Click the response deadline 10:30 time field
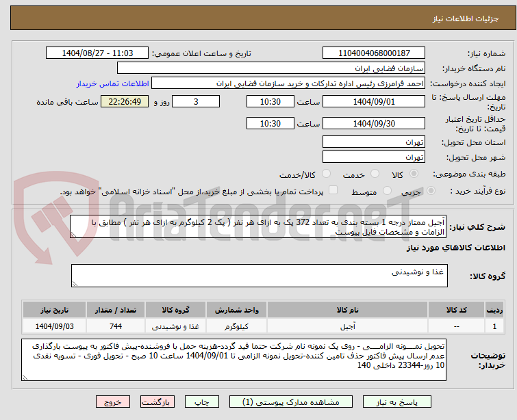Viewport: 517px width, 420px height. 270,101
